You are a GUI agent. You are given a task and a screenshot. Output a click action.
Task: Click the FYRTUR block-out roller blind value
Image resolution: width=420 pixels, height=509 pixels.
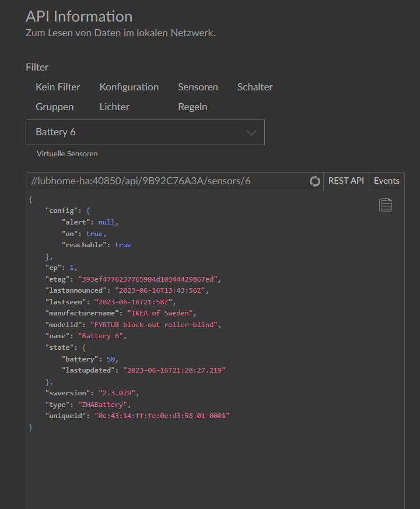(153, 325)
